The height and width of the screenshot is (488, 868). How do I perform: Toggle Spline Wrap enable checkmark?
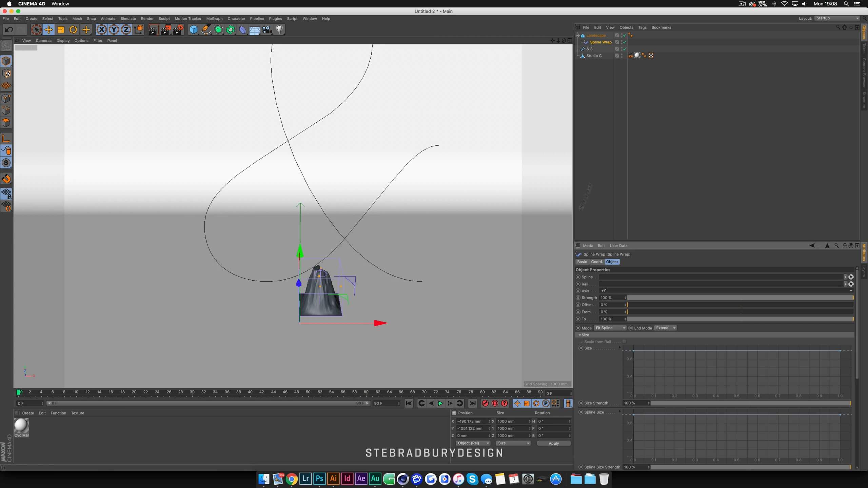coord(625,42)
